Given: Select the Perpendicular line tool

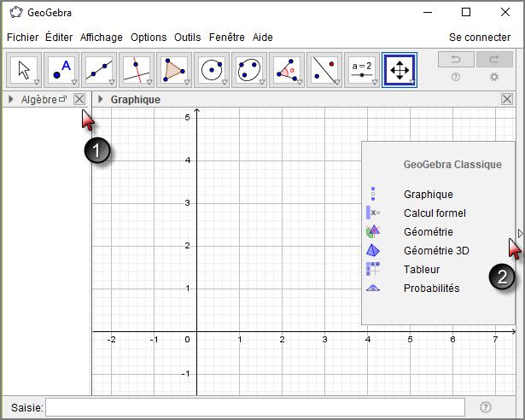Looking at the screenshot, I should [137, 70].
